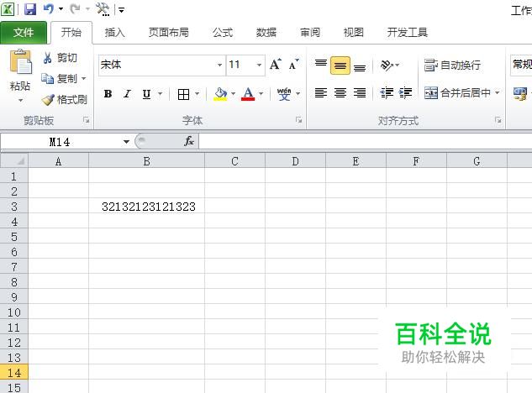Image resolution: width=532 pixels, height=393 pixels.
Task: Click top align icon
Action: pos(320,65)
